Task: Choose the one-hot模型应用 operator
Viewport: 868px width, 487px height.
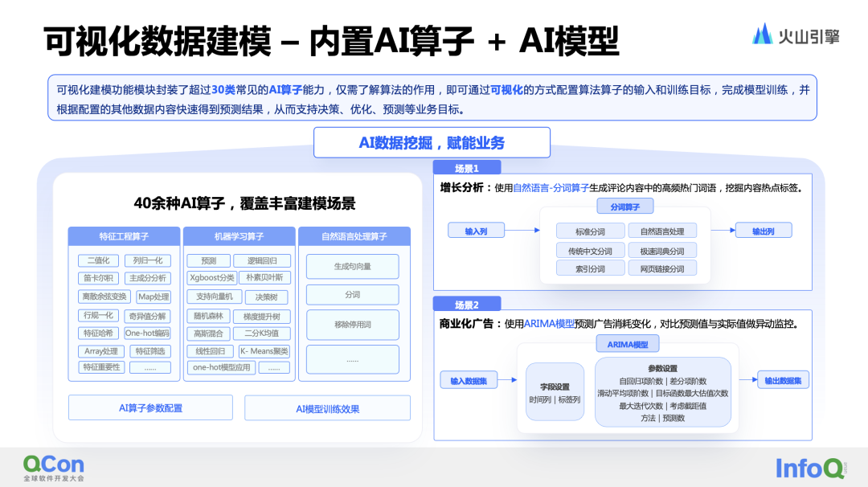Action: pyautogui.click(x=222, y=367)
